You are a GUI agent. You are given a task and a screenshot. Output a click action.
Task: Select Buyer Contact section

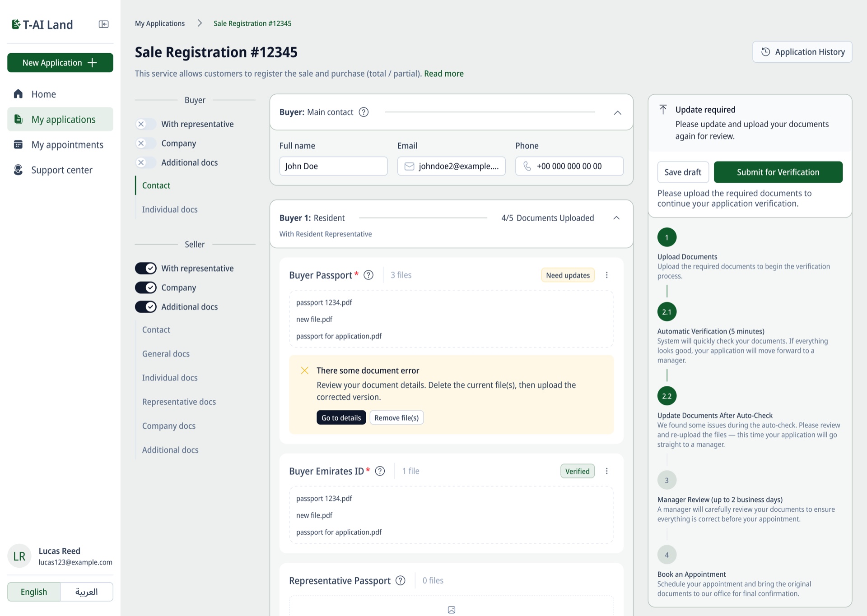tap(156, 185)
